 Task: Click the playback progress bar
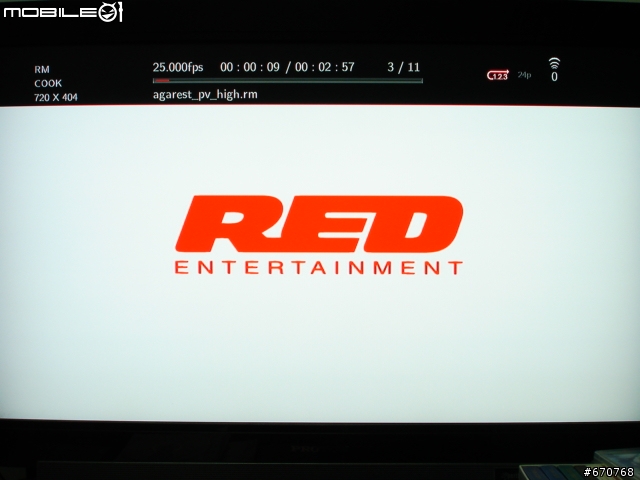(287, 81)
